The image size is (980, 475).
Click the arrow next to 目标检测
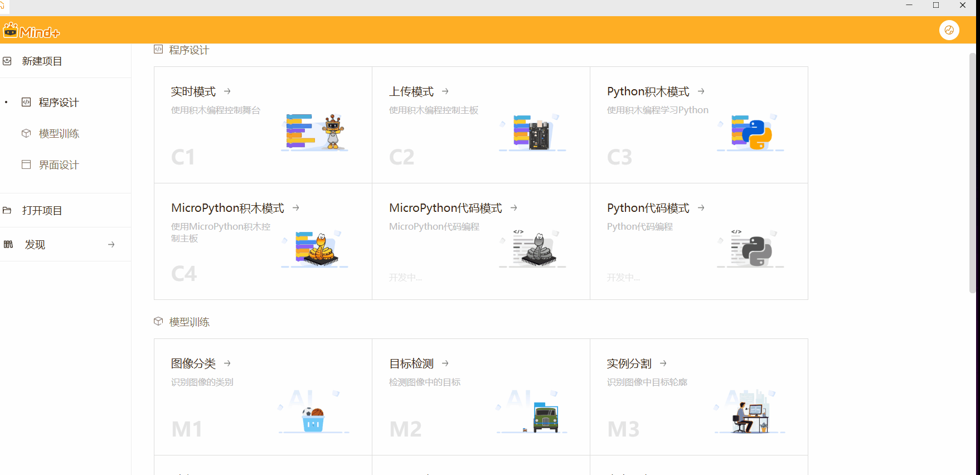coord(445,363)
